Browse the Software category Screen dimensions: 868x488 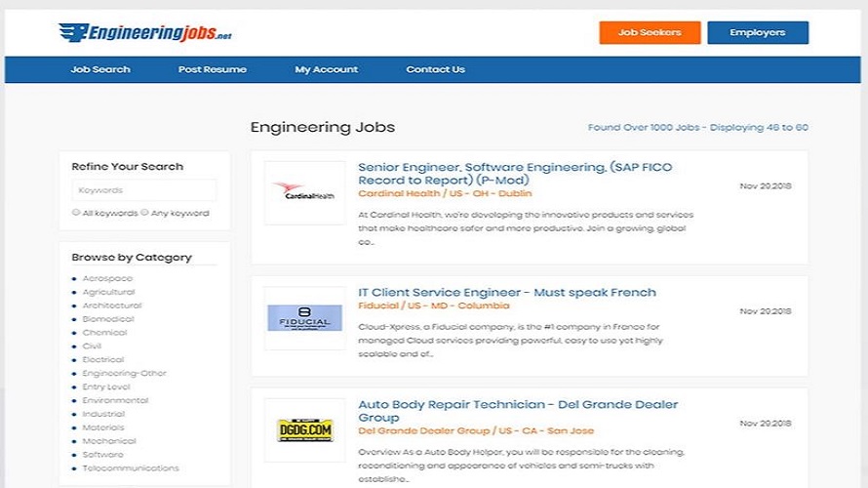(x=103, y=455)
